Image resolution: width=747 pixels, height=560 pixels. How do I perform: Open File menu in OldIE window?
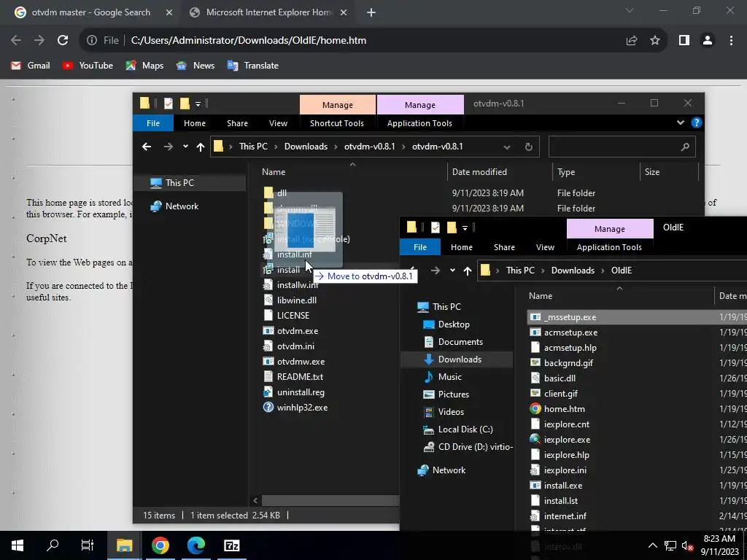coord(420,247)
